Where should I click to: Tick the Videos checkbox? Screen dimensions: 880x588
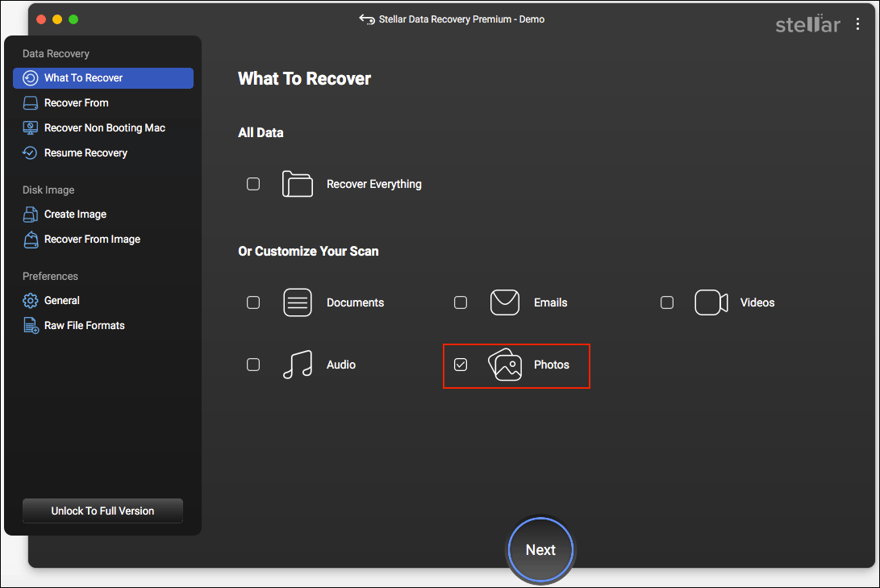[667, 302]
